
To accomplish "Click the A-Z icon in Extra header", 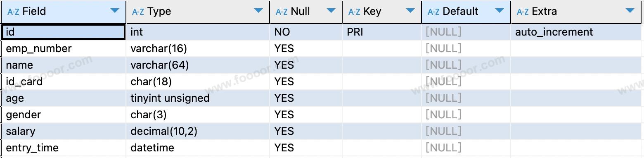I will tap(523, 12).
